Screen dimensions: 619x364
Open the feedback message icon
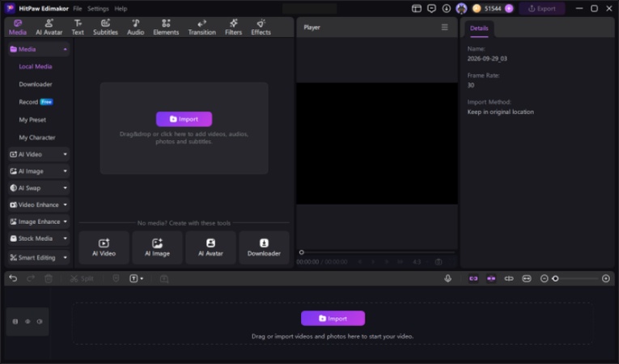[431, 8]
